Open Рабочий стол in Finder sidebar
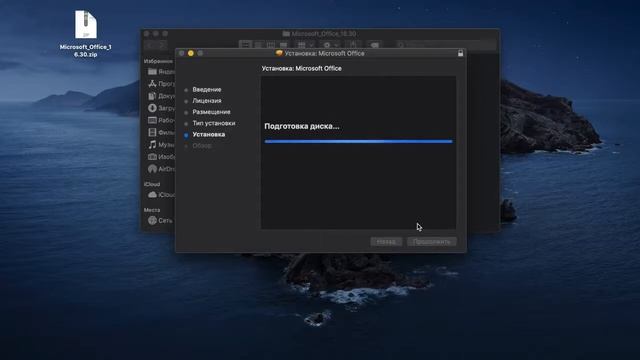The width and height of the screenshot is (640, 360). pyautogui.click(x=161, y=120)
